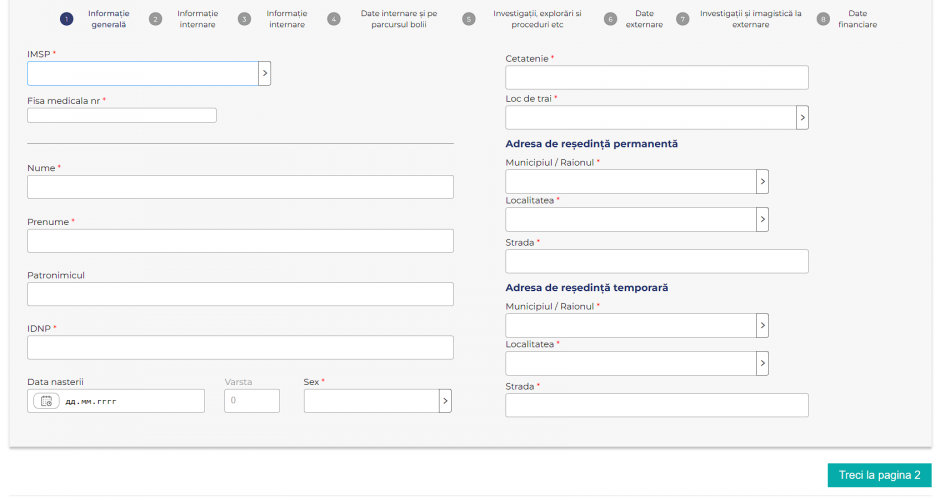This screenshot has height=500, width=950.
Task: Click the Cetatenie label
Action: point(526,59)
